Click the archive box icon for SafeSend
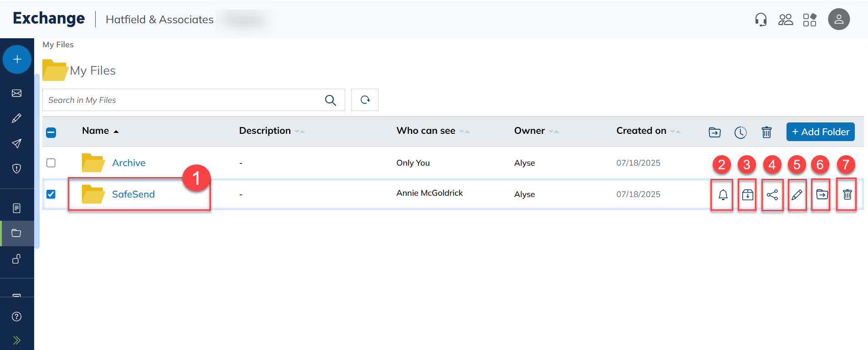868x350 pixels. [747, 195]
